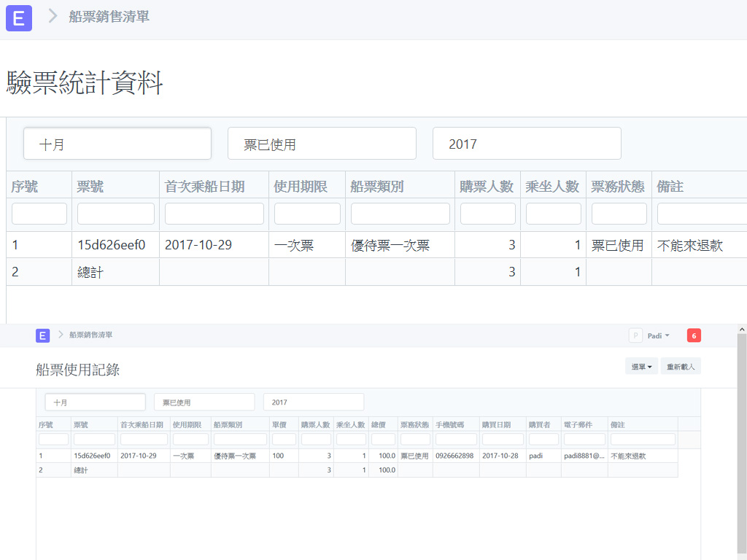Click the 2017 year field under 驗票統計資料
747x560 pixels.
pos(527,144)
